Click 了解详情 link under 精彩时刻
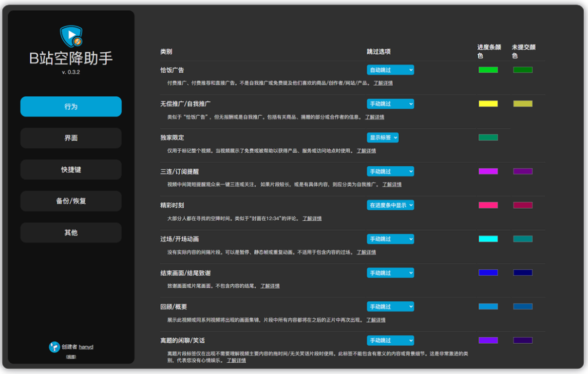588x374 pixels. coord(312,218)
